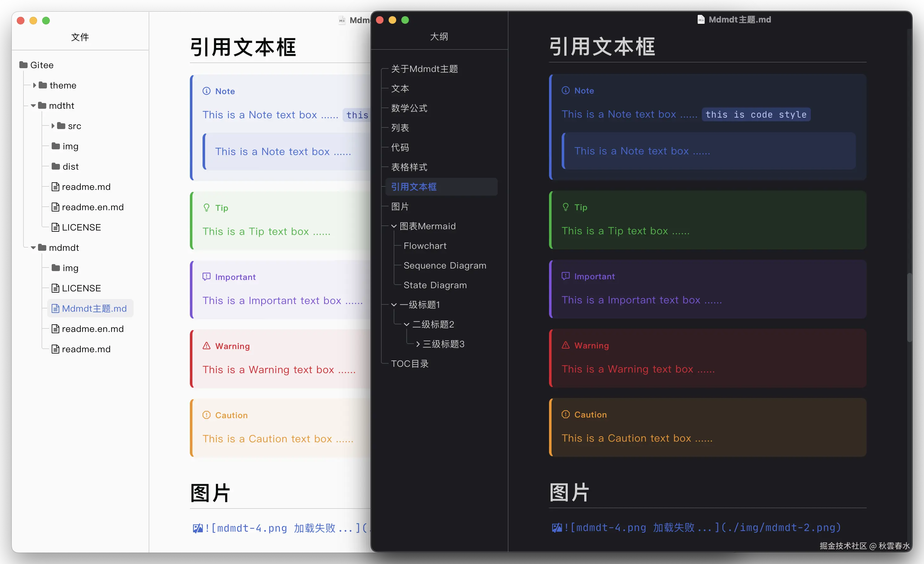The image size is (924, 564).
Task: Click the broken image icon in dark window
Action: click(x=557, y=528)
